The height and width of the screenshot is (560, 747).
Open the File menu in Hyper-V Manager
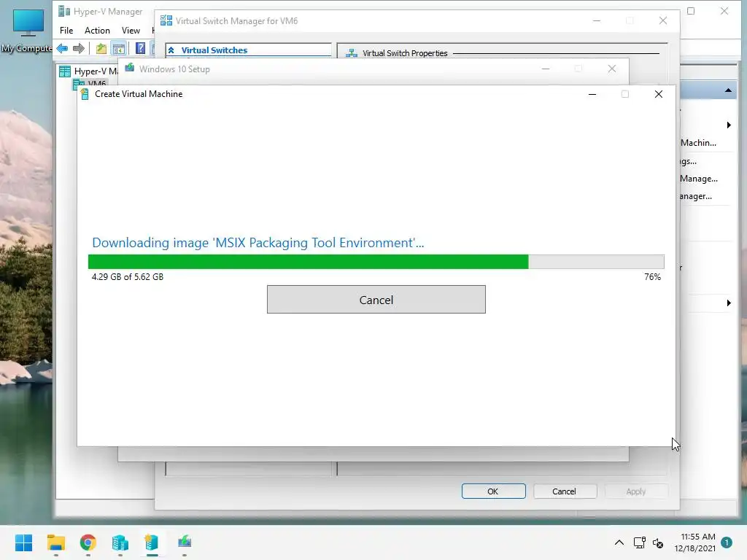(66, 31)
